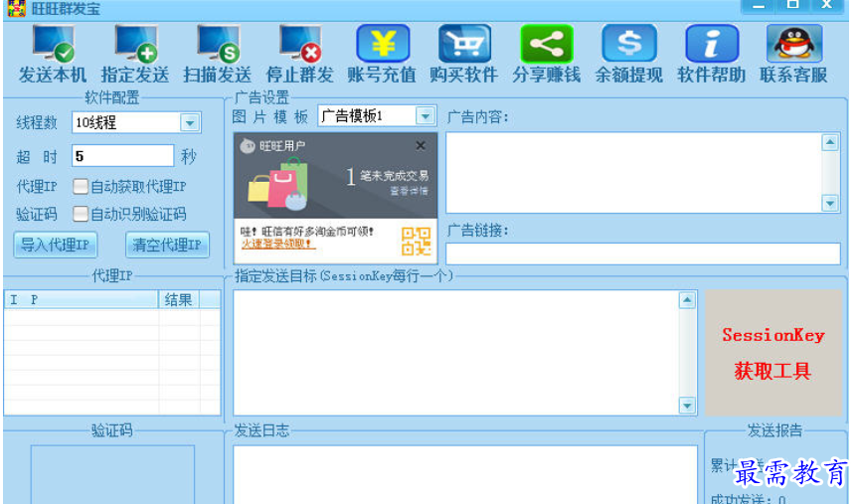Enable 自动识别验证码 checkbox
This screenshot has width=856, height=504.
coord(81,214)
